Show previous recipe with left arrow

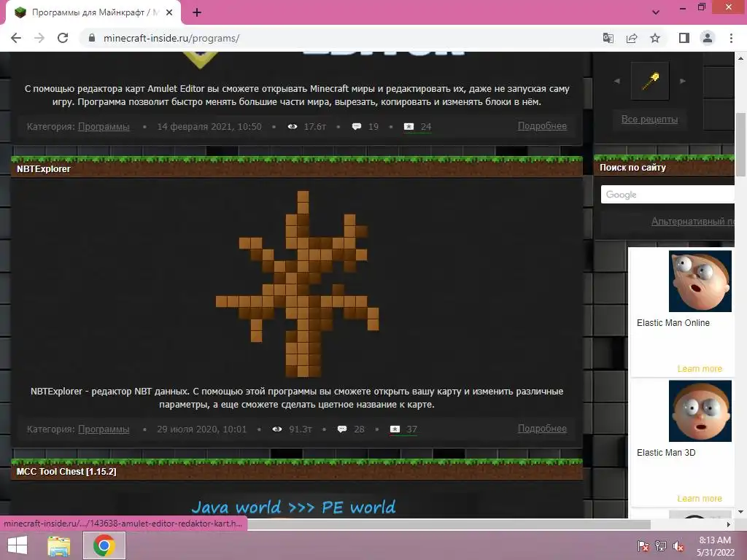(617, 81)
